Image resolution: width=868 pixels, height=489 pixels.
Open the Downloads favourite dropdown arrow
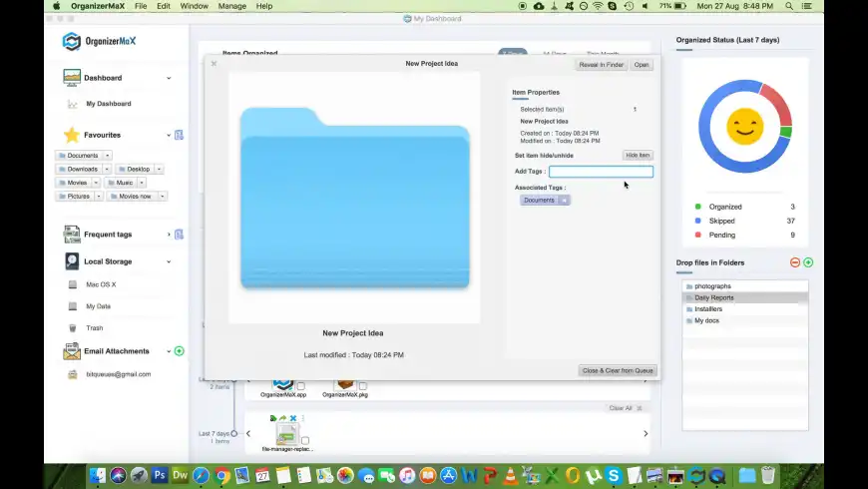pyautogui.click(x=107, y=169)
